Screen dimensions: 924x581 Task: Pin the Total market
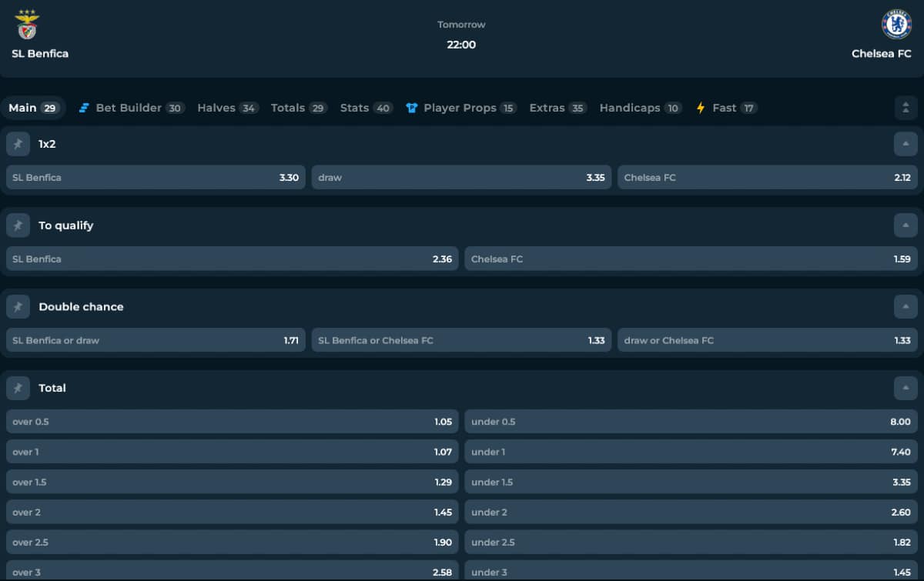pyautogui.click(x=18, y=388)
